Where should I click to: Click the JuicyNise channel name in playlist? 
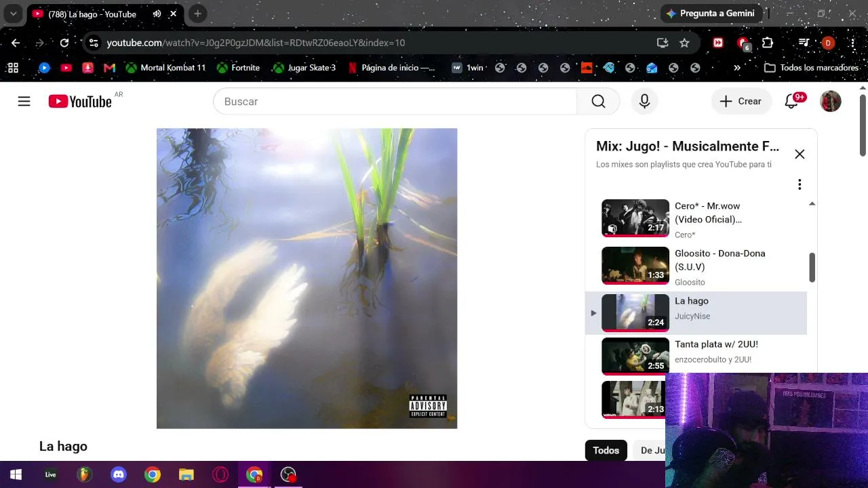(x=692, y=317)
